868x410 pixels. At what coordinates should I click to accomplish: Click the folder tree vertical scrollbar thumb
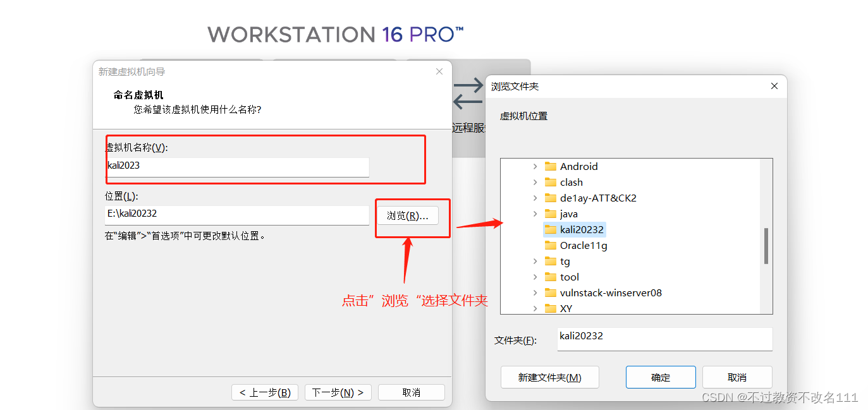tap(766, 246)
